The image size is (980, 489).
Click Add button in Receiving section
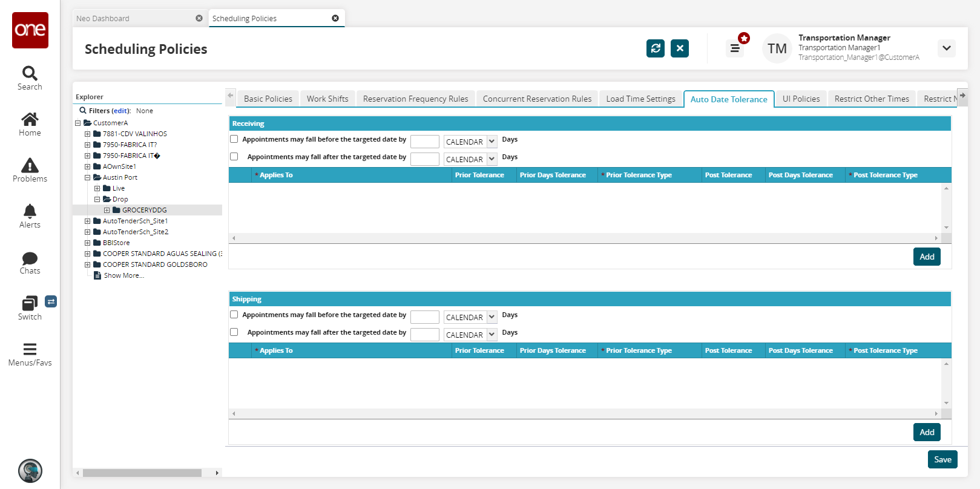click(x=926, y=257)
